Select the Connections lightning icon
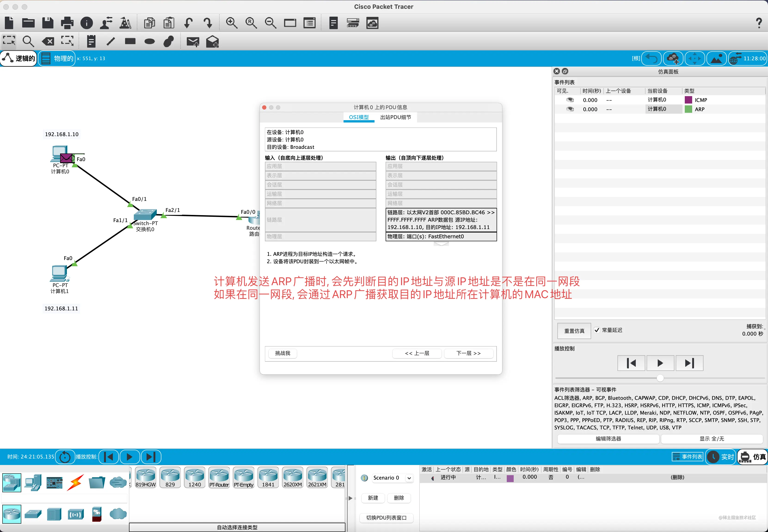The height and width of the screenshot is (532, 768). 75,482
